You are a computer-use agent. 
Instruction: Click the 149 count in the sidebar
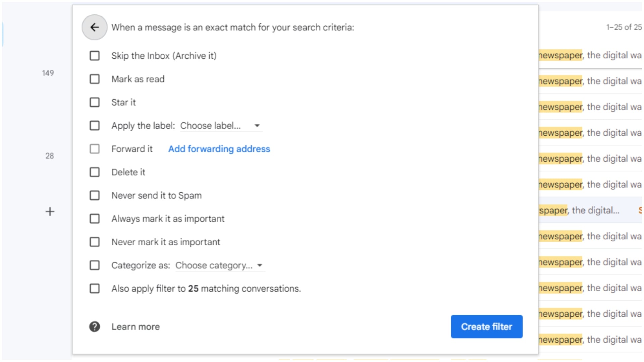tap(48, 73)
